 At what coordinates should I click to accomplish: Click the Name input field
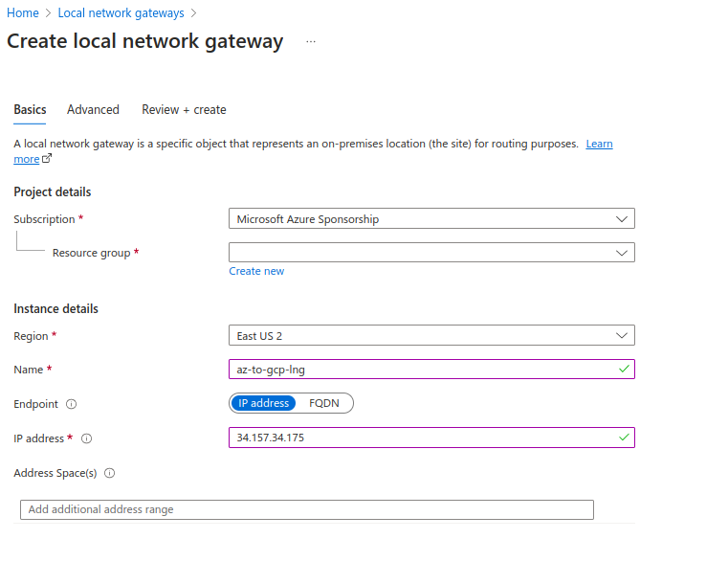pos(421,369)
